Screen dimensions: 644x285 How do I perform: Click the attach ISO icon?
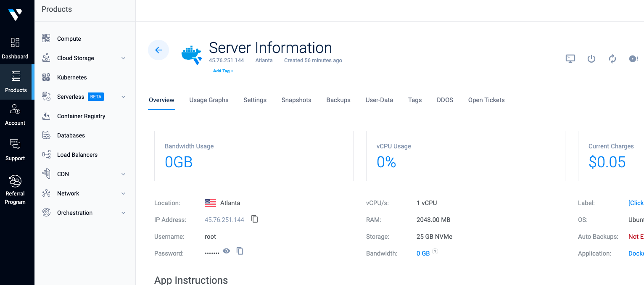(633, 59)
